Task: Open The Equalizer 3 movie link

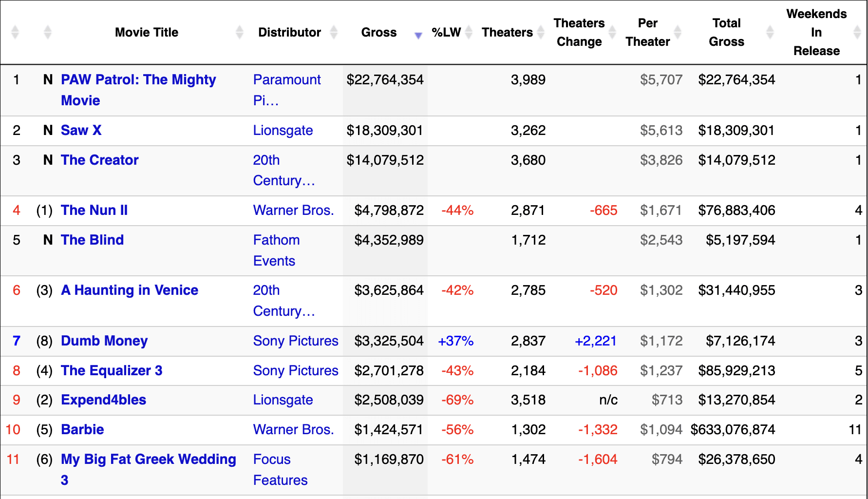Action: coord(112,370)
